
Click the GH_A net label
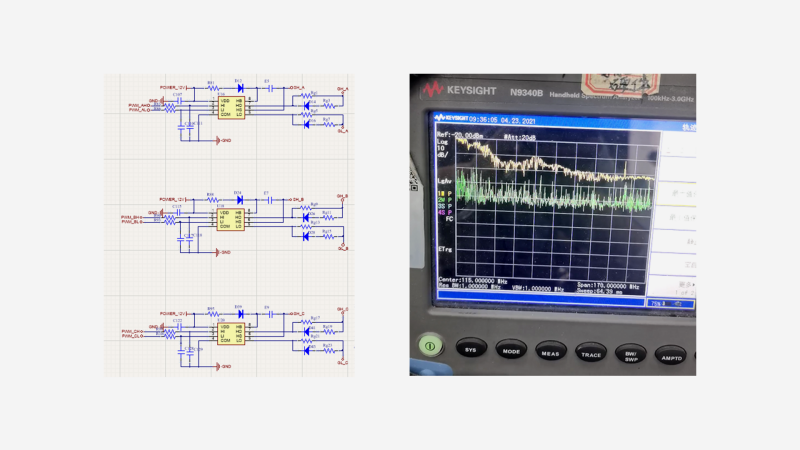point(342,90)
